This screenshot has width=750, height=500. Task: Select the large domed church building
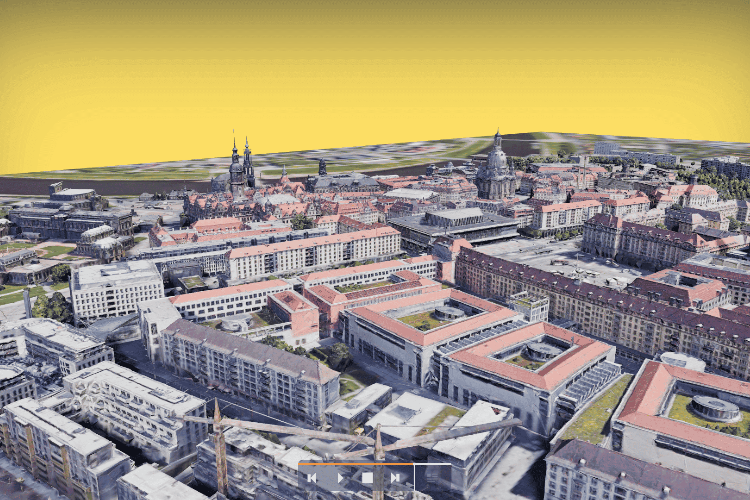[x=495, y=172]
